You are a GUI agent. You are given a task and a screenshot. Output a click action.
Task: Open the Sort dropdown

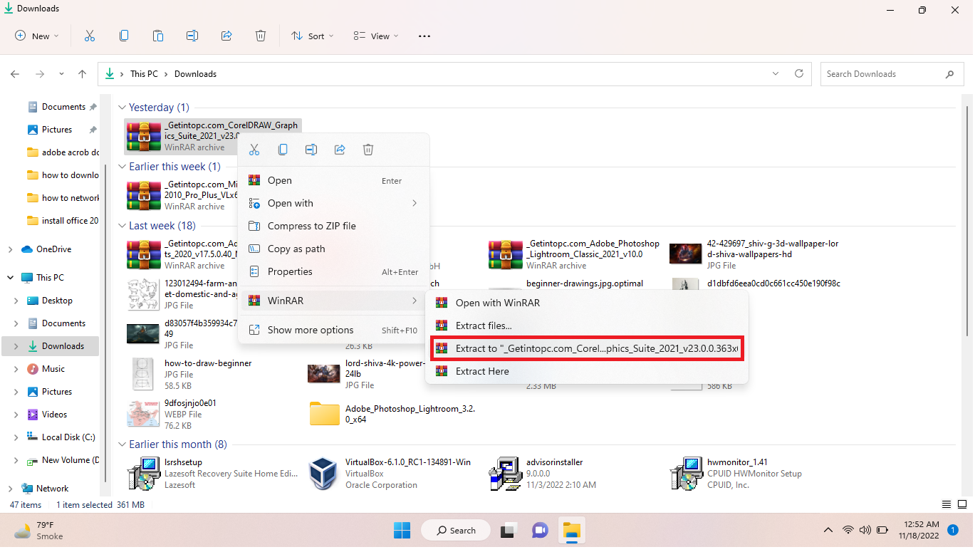pyautogui.click(x=311, y=36)
